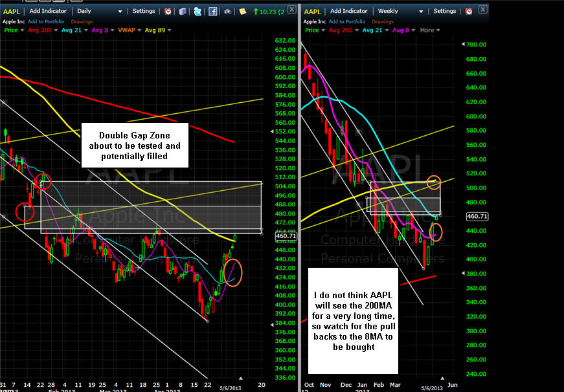This screenshot has width=564, height=392.
Task: Click the camera snapshot icon in Daily chart
Action: point(228,12)
